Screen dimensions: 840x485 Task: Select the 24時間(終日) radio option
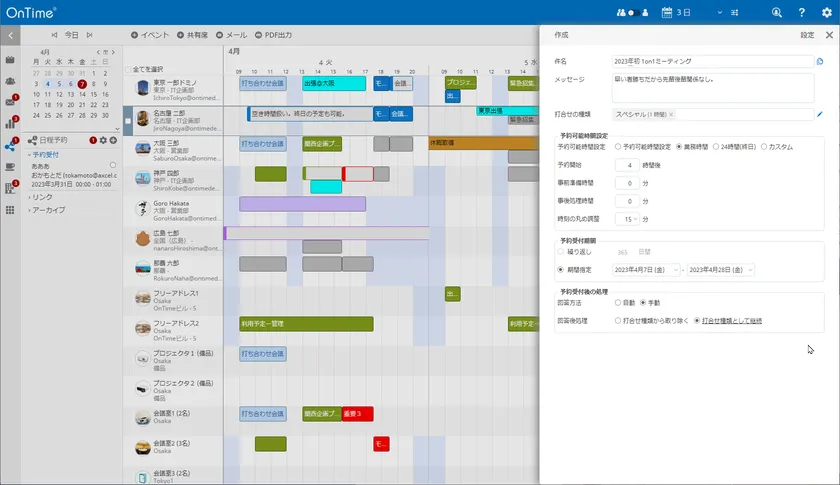coord(715,147)
